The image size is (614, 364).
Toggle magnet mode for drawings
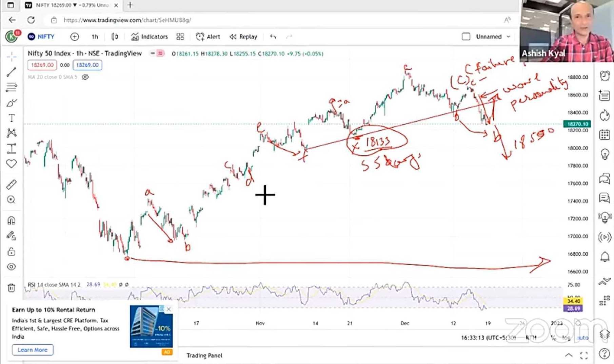point(12,221)
